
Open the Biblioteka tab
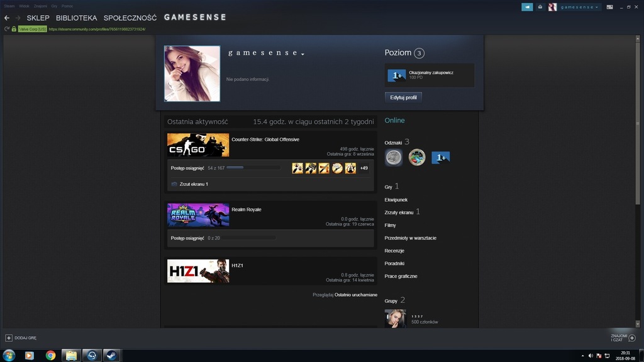pyautogui.click(x=76, y=18)
